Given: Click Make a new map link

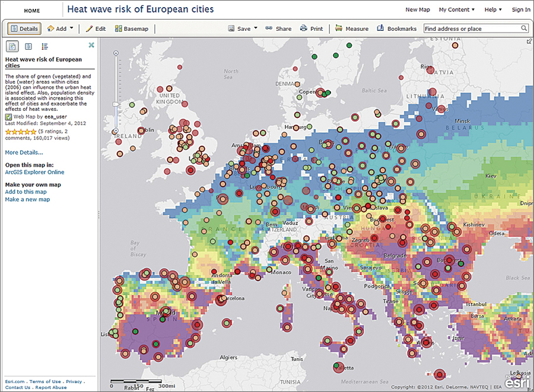Looking at the screenshot, I should (27, 199).
